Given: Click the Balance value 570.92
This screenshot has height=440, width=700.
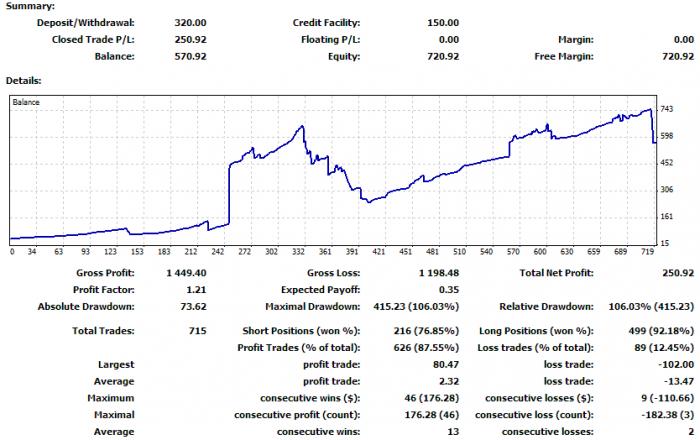Looking at the screenshot, I should tap(190, 57).
